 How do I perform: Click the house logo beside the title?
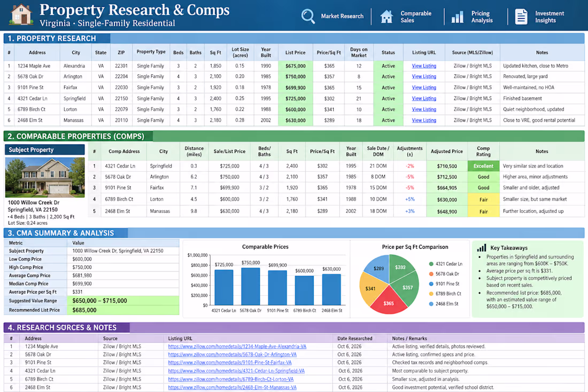pos(21,14)
